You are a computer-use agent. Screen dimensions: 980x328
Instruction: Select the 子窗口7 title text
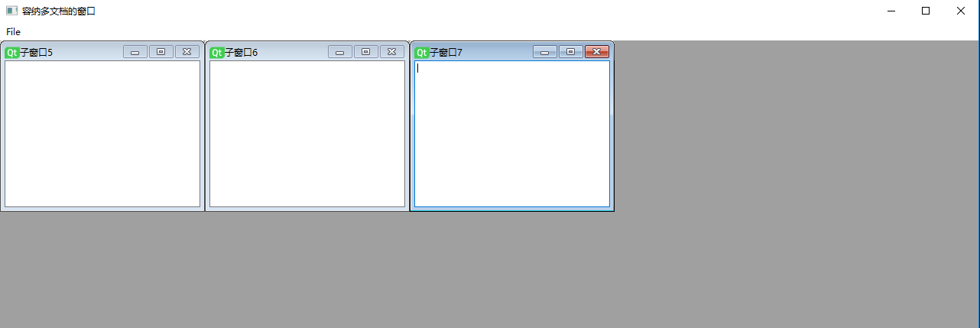(x=446, y=52)
